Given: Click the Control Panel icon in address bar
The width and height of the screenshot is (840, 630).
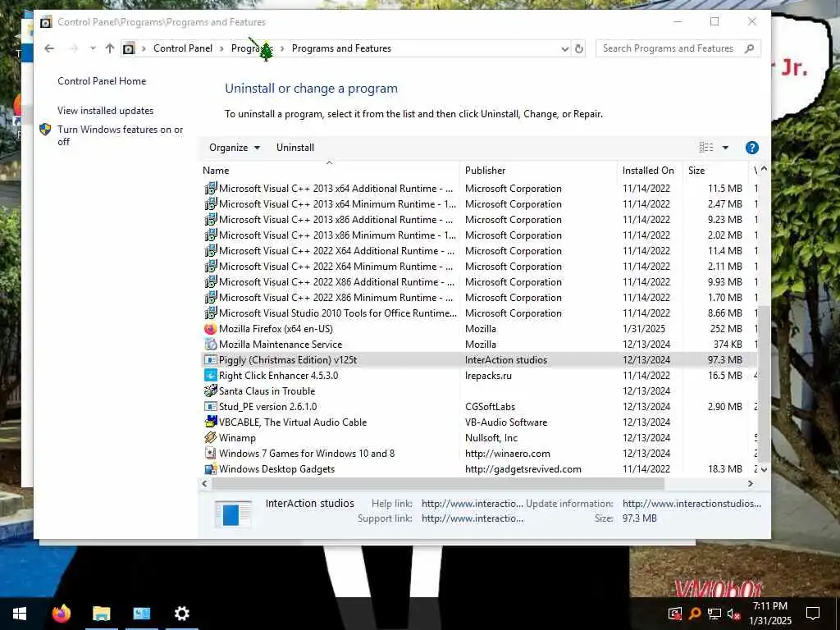Looking at the screenshot, I should point(129,48).
